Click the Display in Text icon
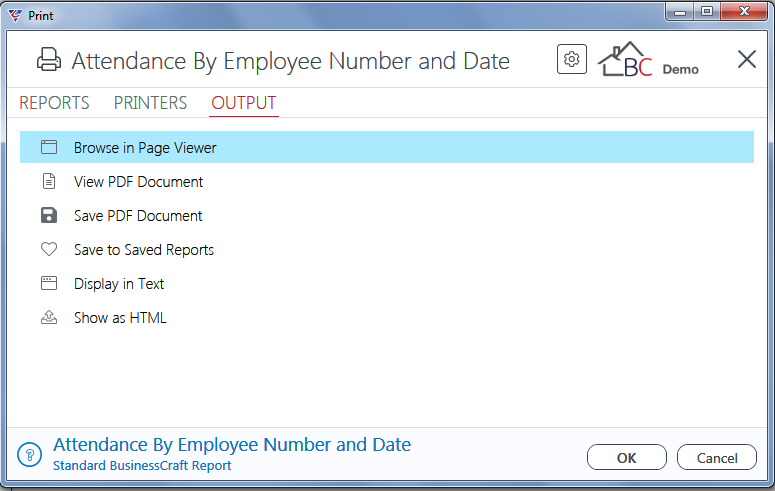This screenshot has height=491, width=775. [49, 283]
